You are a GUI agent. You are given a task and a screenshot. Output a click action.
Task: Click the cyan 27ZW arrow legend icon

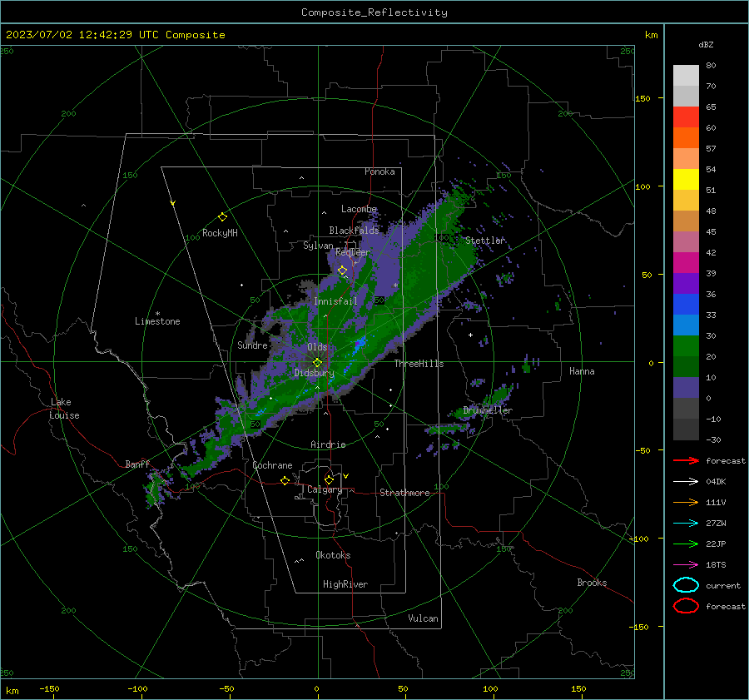click(x=686, y=524)
